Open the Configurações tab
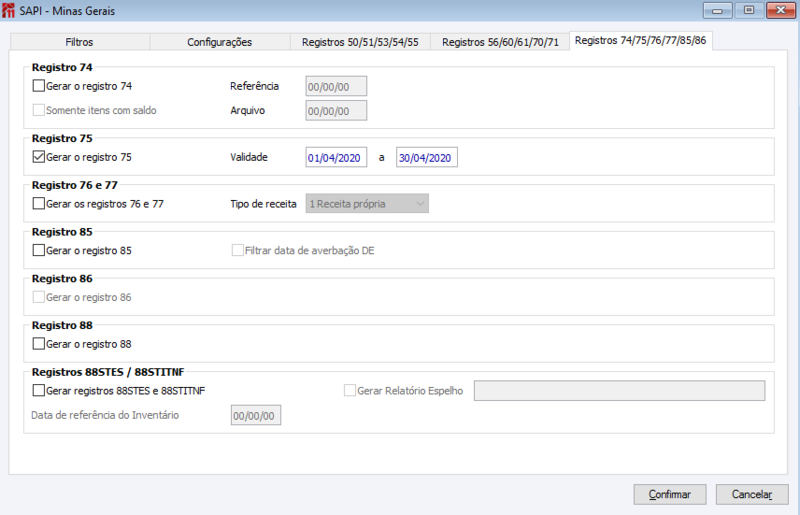Image resolution: width=800 pixels, height=515 pixels. 219,42
